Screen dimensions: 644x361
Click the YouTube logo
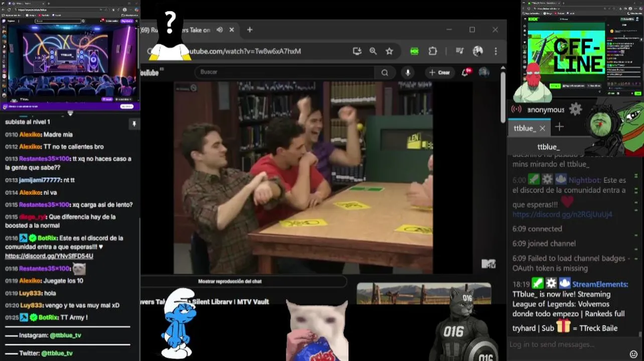pos(149,73)
